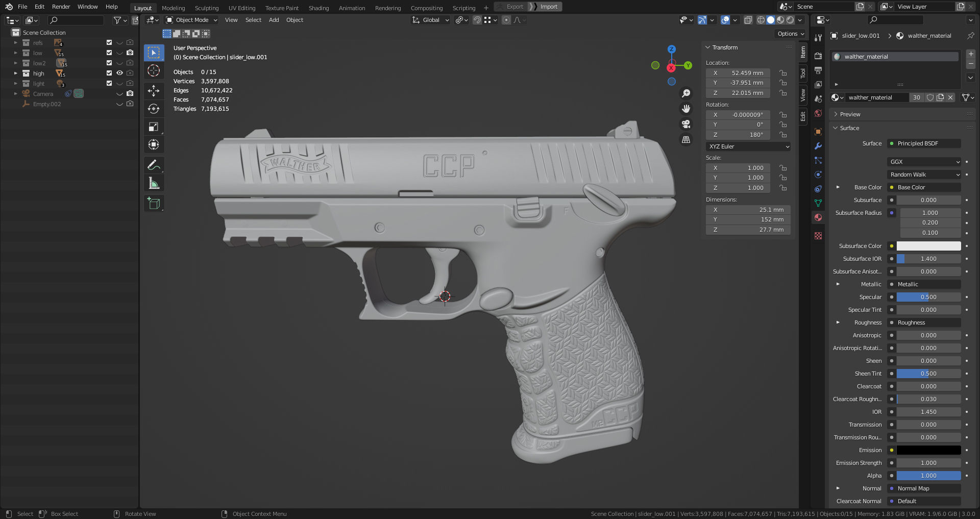Image resolution: width=980 pixels, height=519 pixels.
Task: Toggle render visibility of low collection
Action: [x=130, y=53]
